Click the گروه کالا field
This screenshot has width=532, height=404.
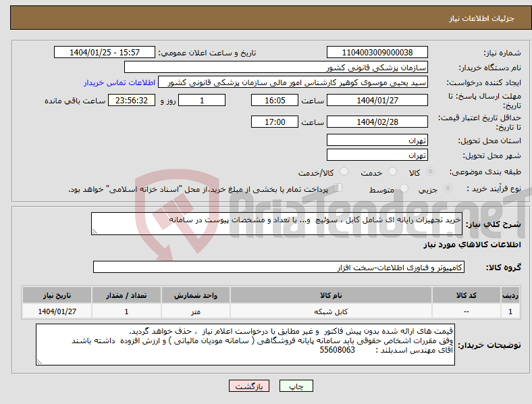pos(279,267)
